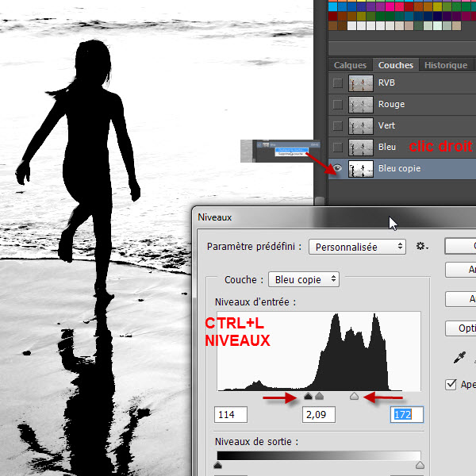Show the Bleu channel visibility box

click(338, 148)
